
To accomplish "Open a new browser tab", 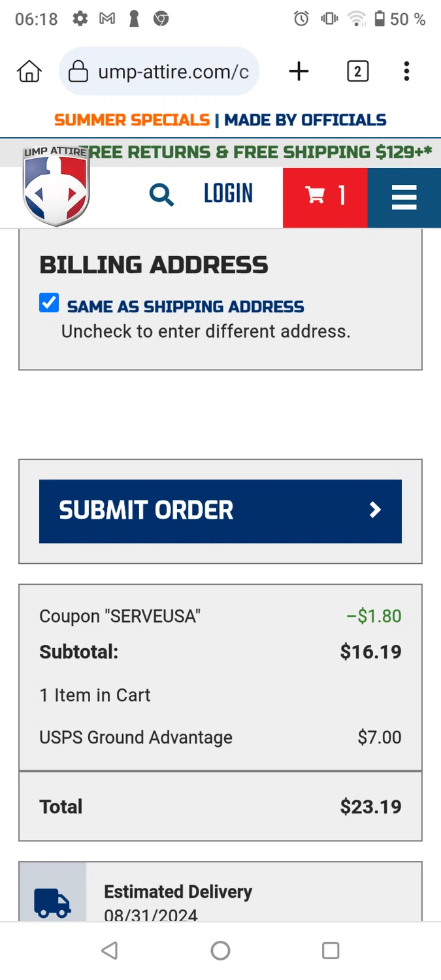I will click(299, 71).
